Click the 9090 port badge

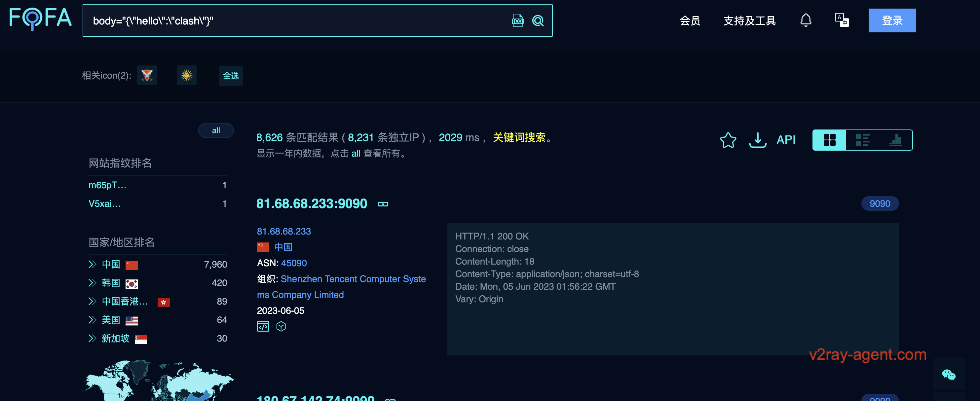coord(880,203)
